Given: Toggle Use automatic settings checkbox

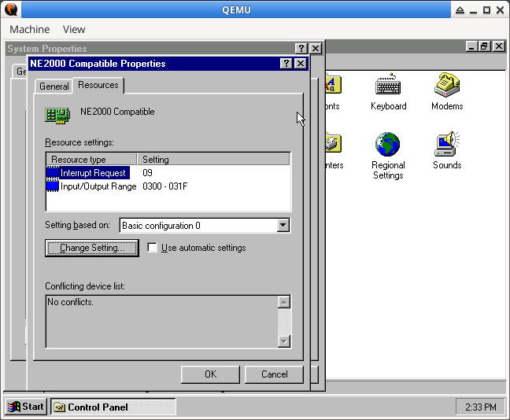Looking at the screenshot, I should pos(152,248).
